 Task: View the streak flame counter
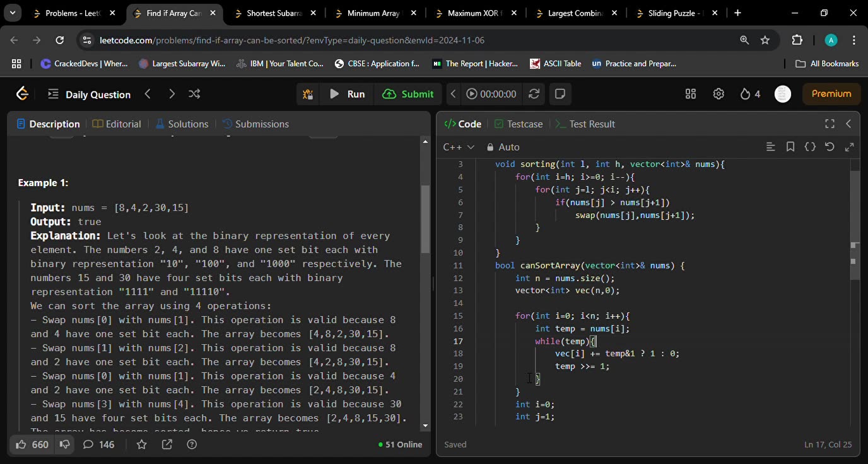coord(750,94)
